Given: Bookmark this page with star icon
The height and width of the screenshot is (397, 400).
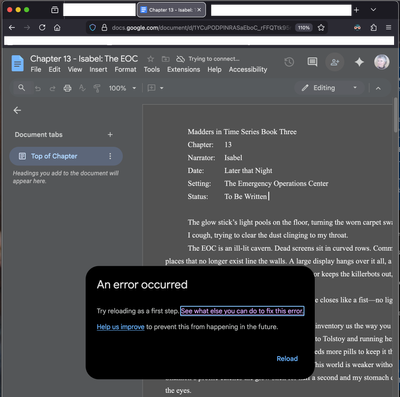Looking at the screenshot, I should [x=321, y=27].
